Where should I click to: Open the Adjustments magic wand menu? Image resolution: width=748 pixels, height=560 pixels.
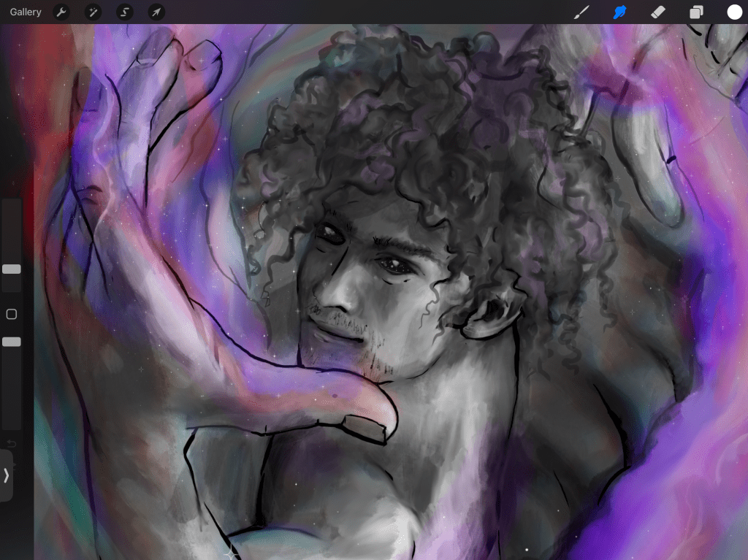click(93, 12)
